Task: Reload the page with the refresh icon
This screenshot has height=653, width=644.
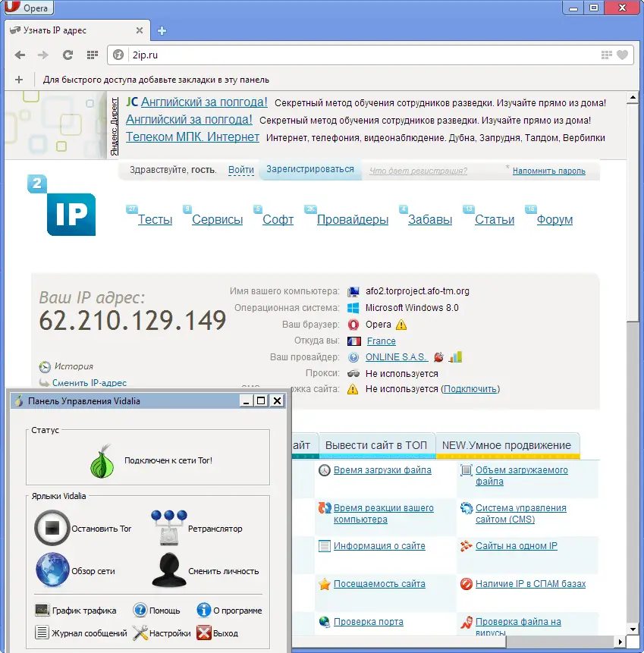Action: pyautogui.click(x=68, y=55)
